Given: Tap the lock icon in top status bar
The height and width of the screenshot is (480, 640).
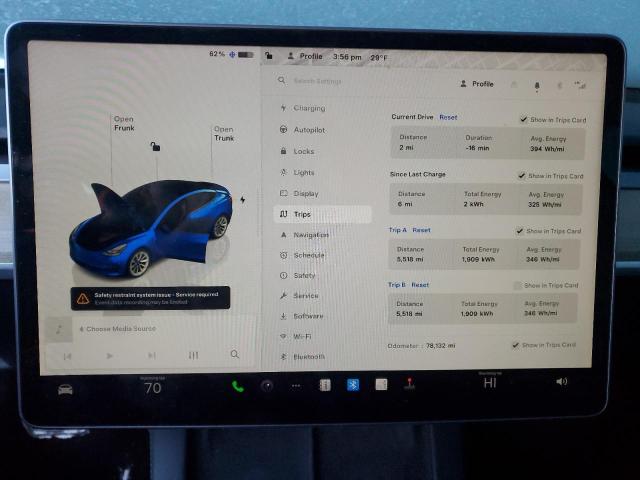Looking at the screenshot, I should (x=269, y=55).
